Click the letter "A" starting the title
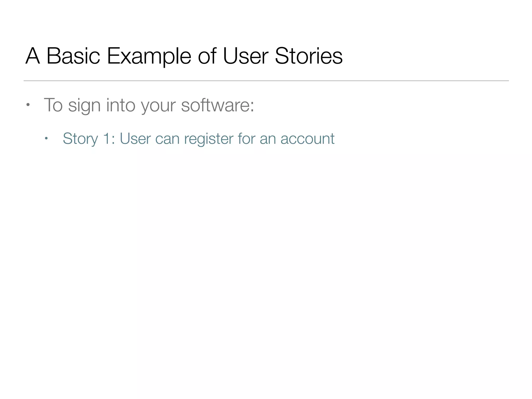This screenshot has height=399, width=532. [x=33, y=56]
